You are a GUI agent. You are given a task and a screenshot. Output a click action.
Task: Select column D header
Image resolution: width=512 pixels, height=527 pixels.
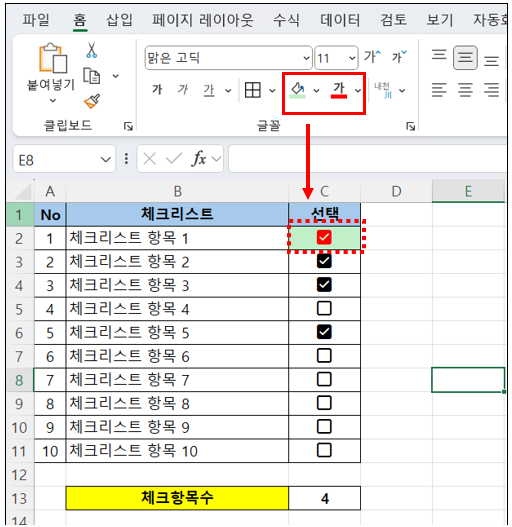click(x=396, y=192)
